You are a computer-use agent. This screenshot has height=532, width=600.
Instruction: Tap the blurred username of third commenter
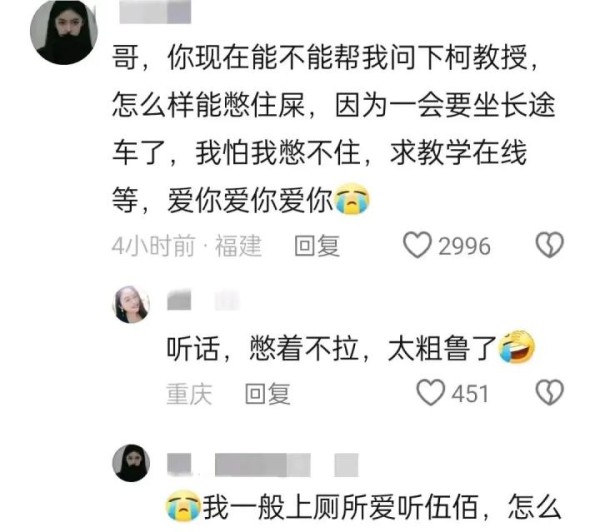[262, 465]
